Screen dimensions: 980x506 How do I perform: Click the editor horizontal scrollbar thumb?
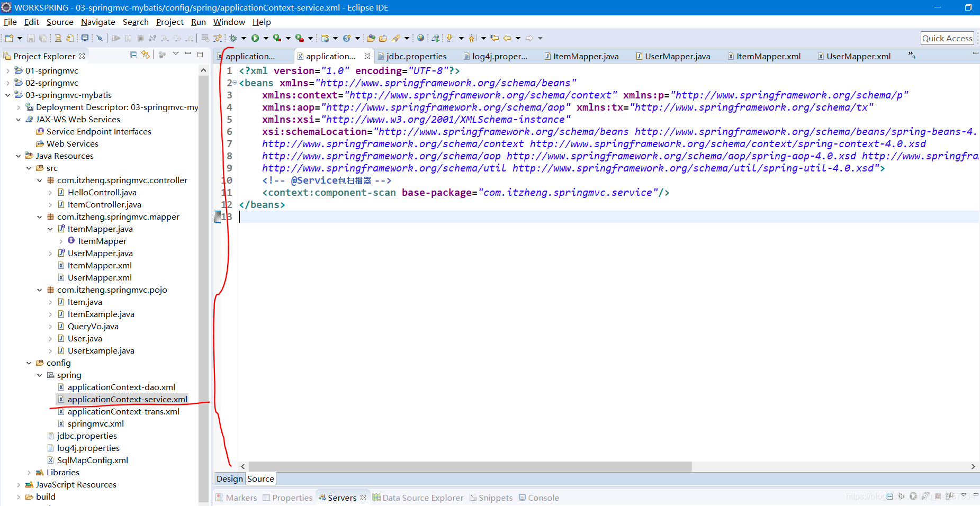(x=470, y=466)
